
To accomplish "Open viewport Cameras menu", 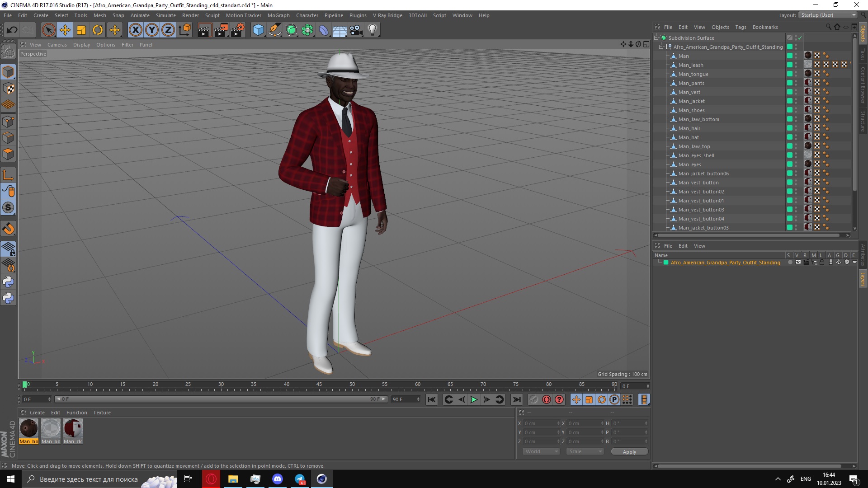I will click(57, 45).
